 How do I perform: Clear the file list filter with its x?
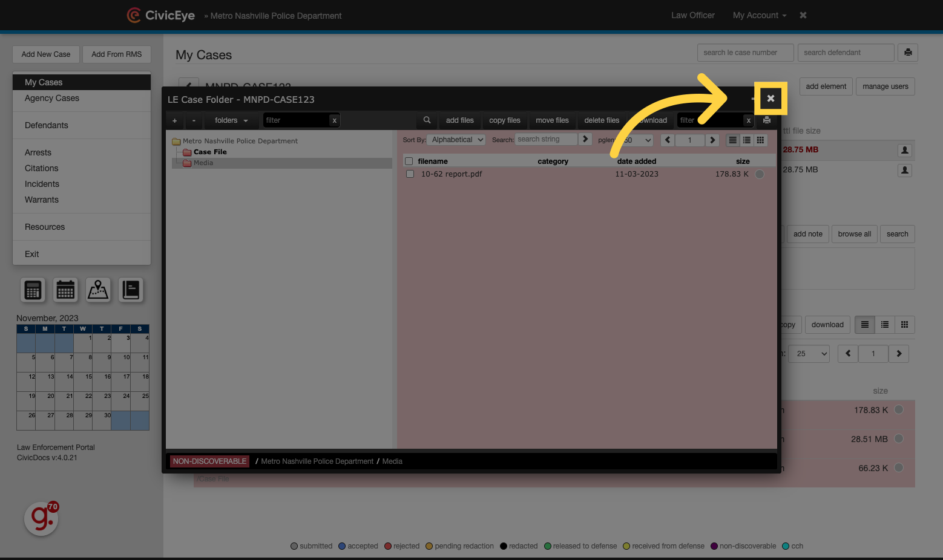point(749,120)
